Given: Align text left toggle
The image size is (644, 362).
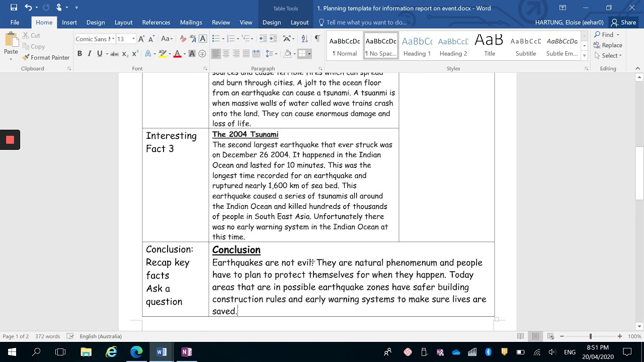Looking at the screenshot, I should [x=216, y=54].
